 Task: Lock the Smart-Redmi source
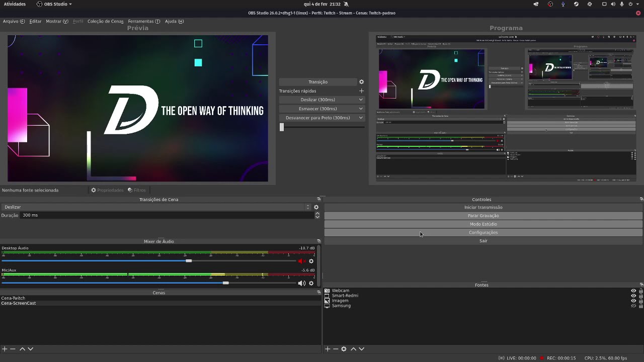[x=640, y=296]
